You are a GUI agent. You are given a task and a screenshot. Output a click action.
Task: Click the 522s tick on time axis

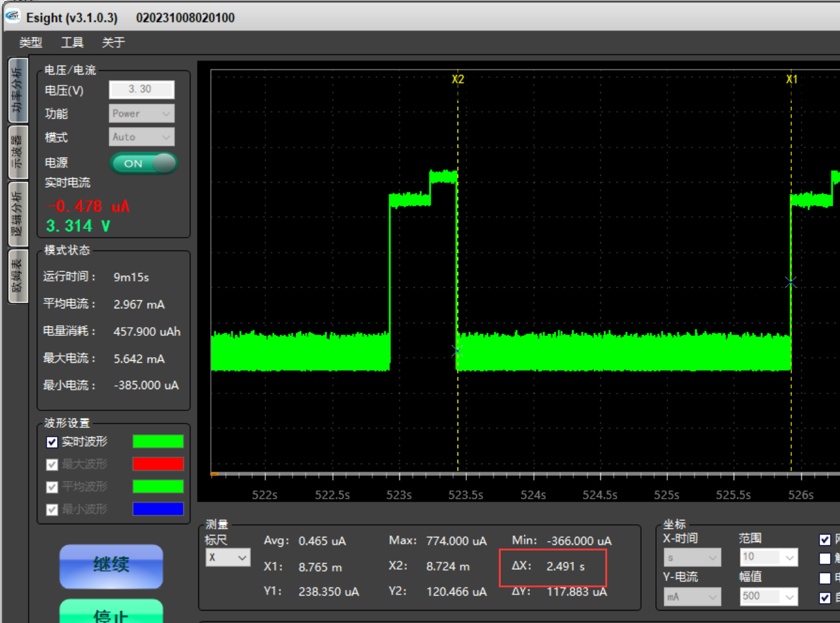[x=265, y=495]
